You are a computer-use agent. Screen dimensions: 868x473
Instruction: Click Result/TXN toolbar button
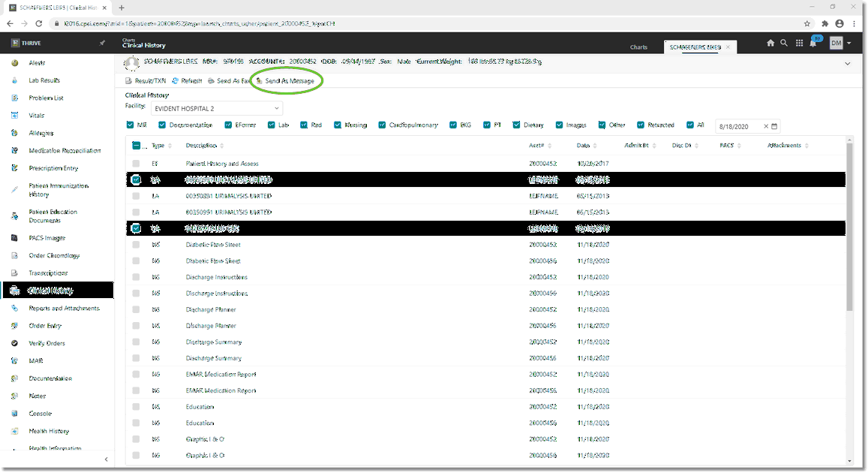click(146, 81)
